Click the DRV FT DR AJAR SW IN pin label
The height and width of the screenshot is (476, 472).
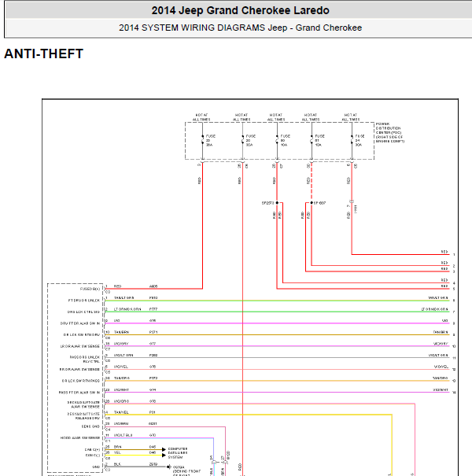click(x=80, y=323)
